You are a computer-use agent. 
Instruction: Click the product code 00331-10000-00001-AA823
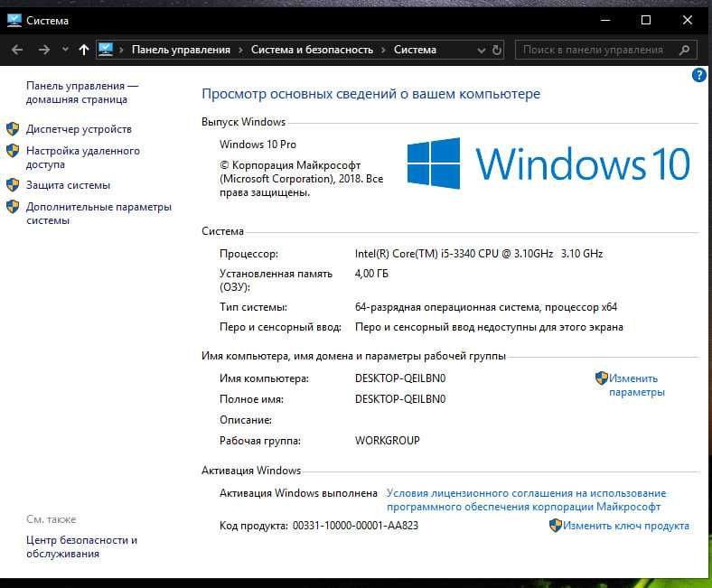355,526
